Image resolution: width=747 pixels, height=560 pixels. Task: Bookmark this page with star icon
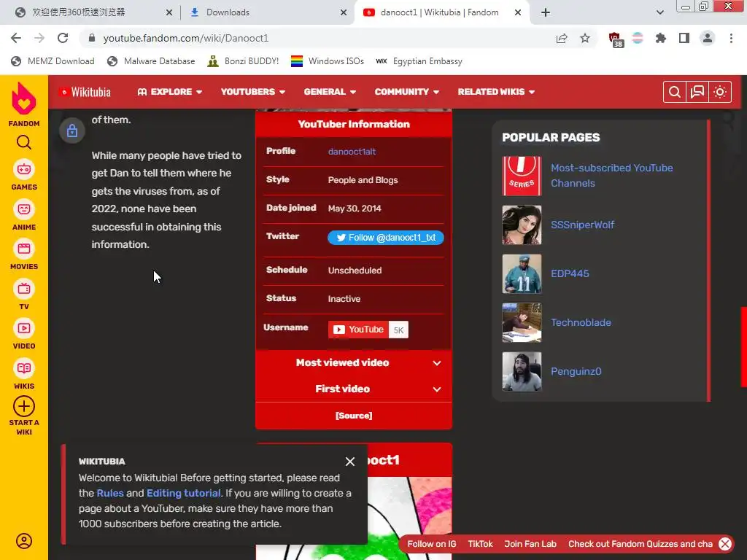pos(585,38)
